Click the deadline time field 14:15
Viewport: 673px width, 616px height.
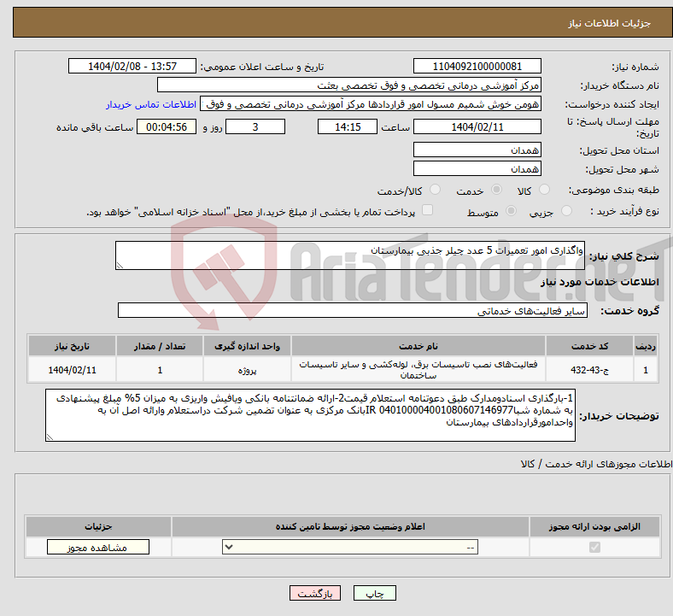348,126
